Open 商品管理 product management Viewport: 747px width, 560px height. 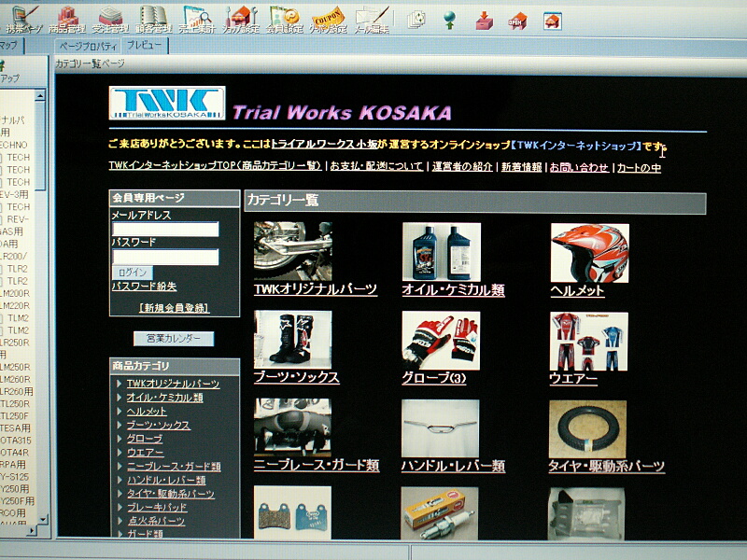click(x=67, y=19)
